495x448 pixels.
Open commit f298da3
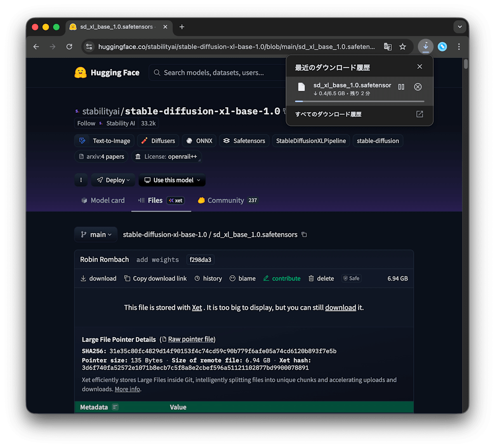point(200,259)
